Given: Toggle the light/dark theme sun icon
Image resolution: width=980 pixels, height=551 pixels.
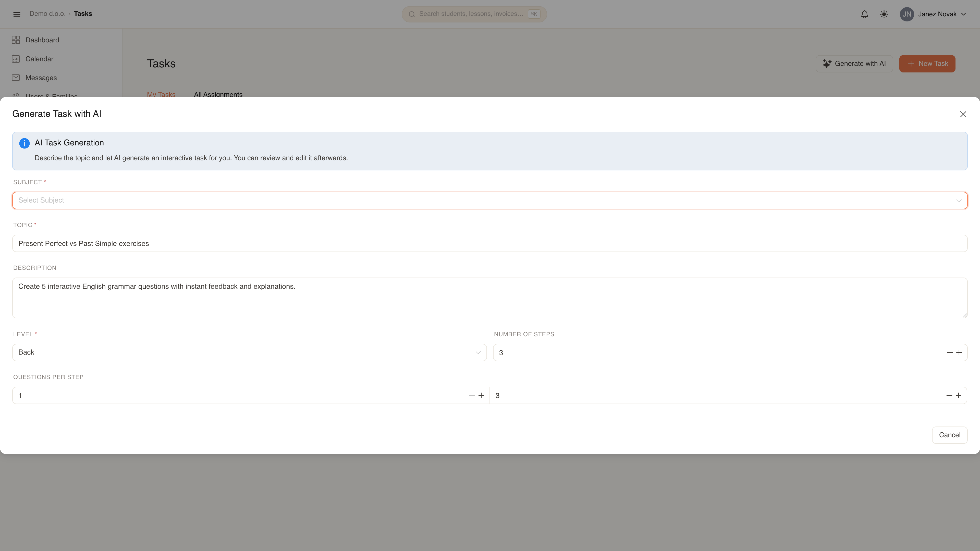Looking at the screenshot, I should pos(884,14).
